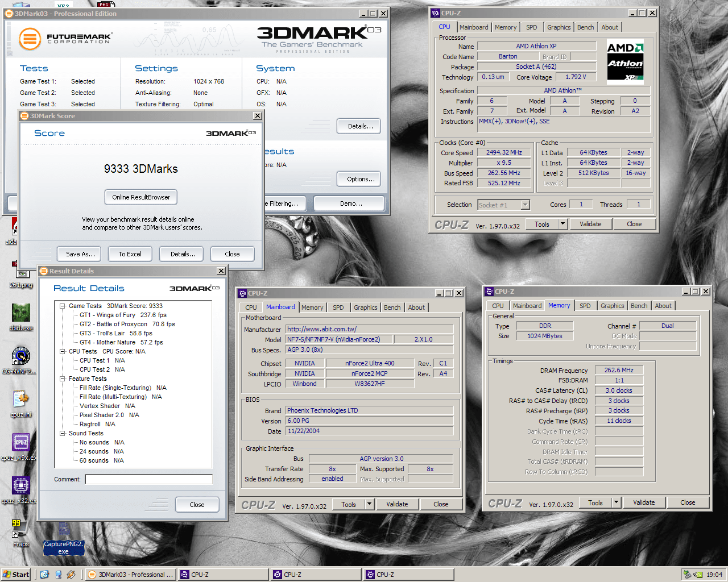The width and height of the screenshot is (728, 582).
Task: Close the 3DMark Score dialog via Close button
Action: (232, 254)
